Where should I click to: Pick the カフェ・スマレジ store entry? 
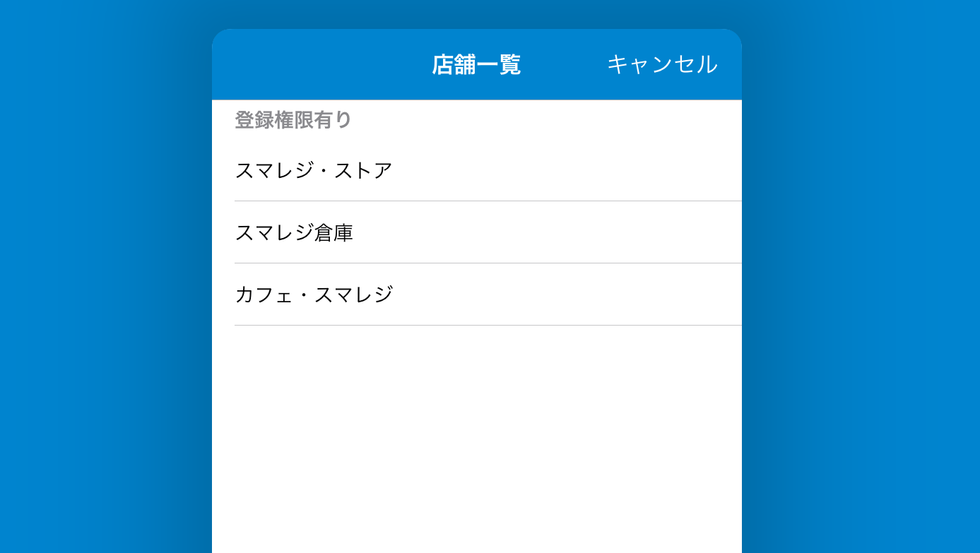[314, 295]
